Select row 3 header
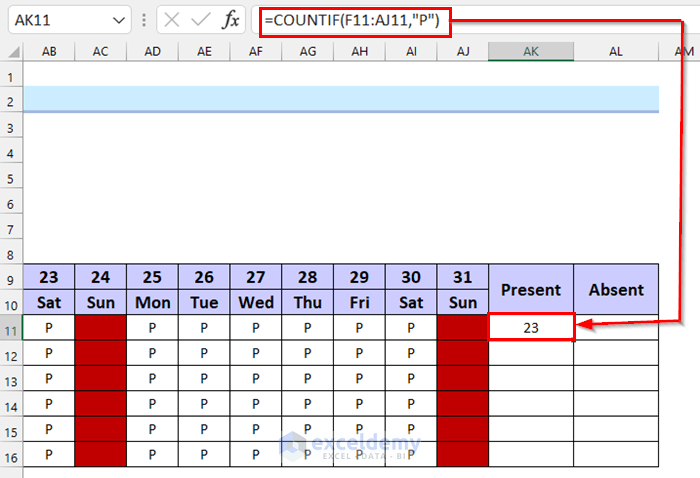This screenshot has width=700, height=478. click(11, 129)
